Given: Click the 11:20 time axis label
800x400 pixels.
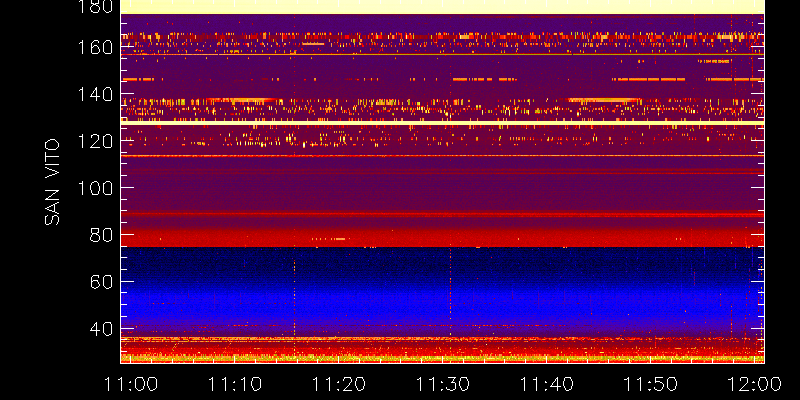Looking at the screenshot, I should click(339, 384).
